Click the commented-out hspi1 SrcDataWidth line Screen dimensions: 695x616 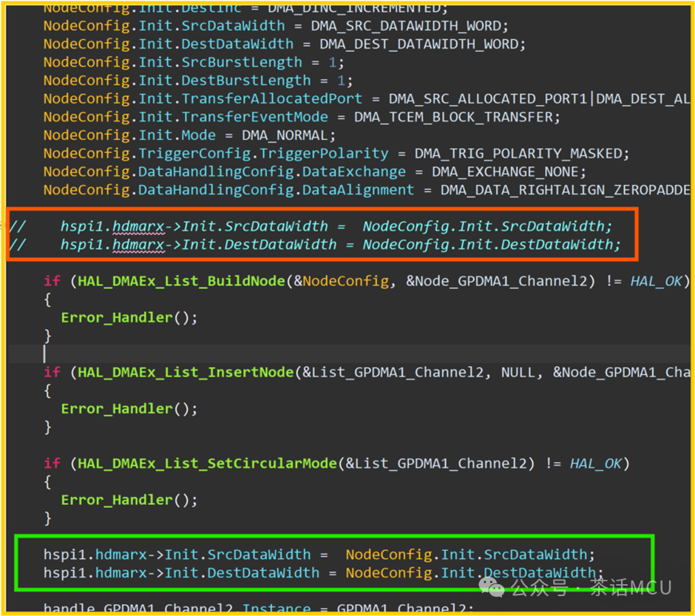[311, 226]
